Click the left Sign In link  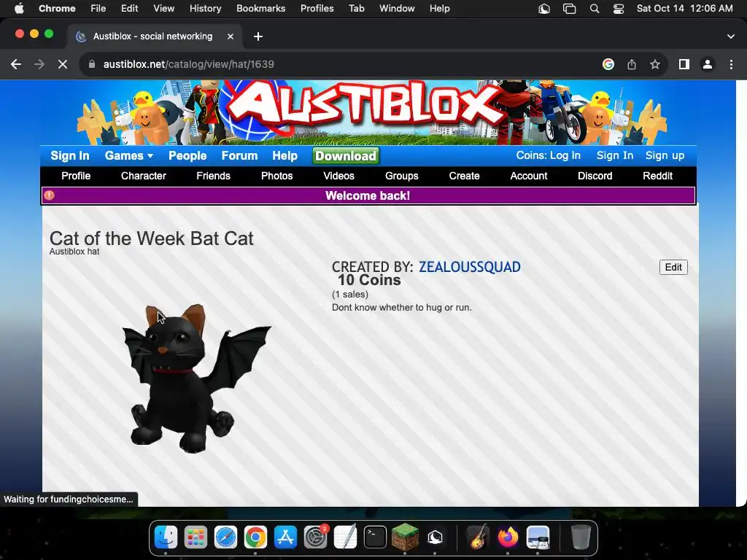70,156
